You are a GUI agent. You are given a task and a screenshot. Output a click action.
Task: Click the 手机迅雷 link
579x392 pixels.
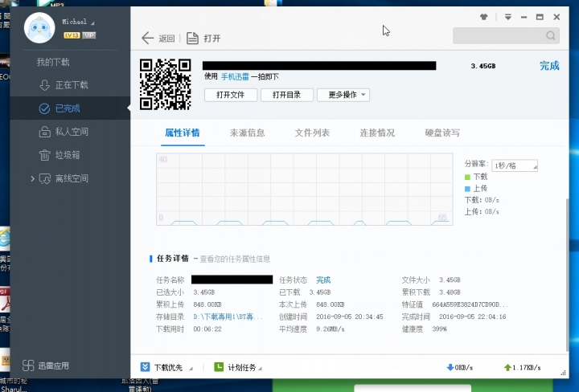(236, 77)
